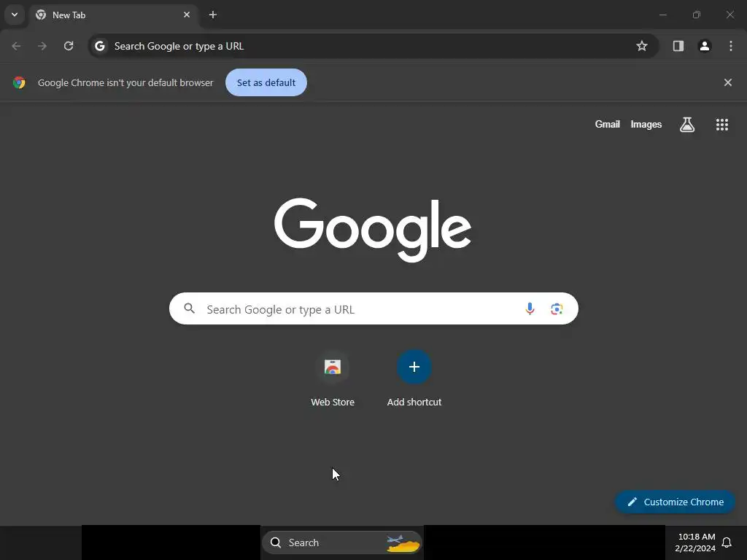
Task: Open the tab search dropdown arrow
Action: click(15, 15)
